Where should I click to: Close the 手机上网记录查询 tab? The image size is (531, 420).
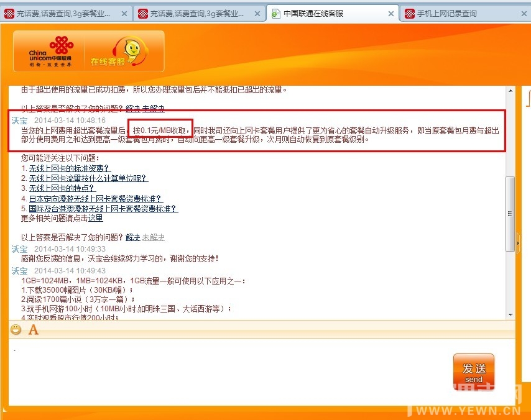point(524,14)
